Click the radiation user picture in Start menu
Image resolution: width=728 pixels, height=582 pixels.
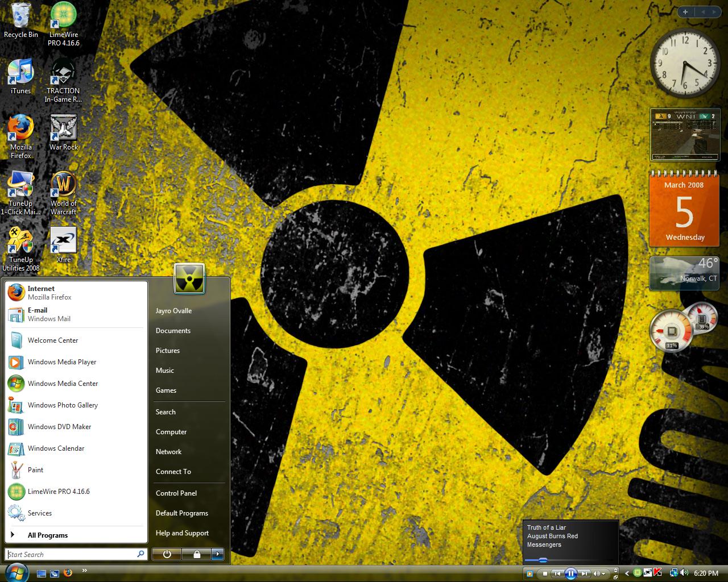[189, 278]
